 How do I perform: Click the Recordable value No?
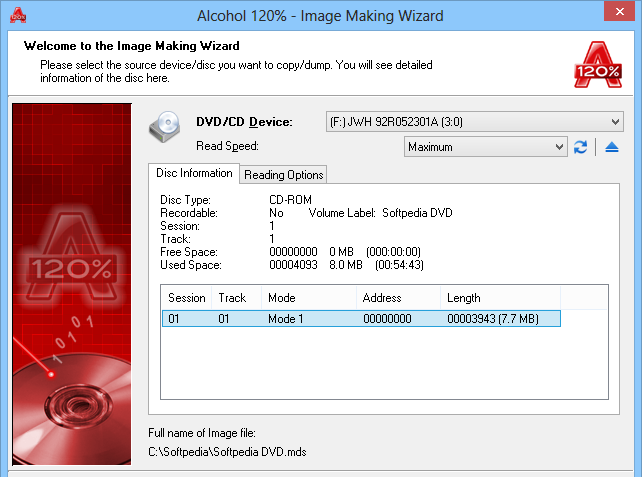pyautogui.click(x=276, y=213)
